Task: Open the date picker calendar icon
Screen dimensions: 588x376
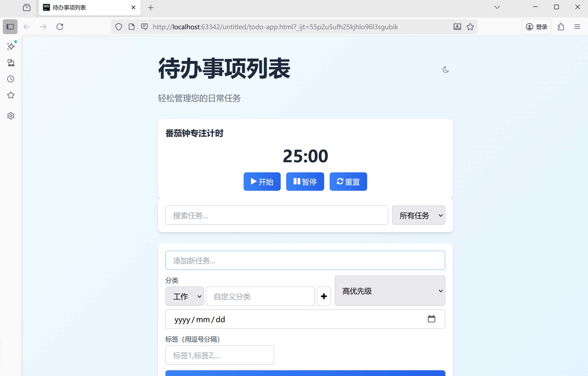Action: [x=431, y=319]
